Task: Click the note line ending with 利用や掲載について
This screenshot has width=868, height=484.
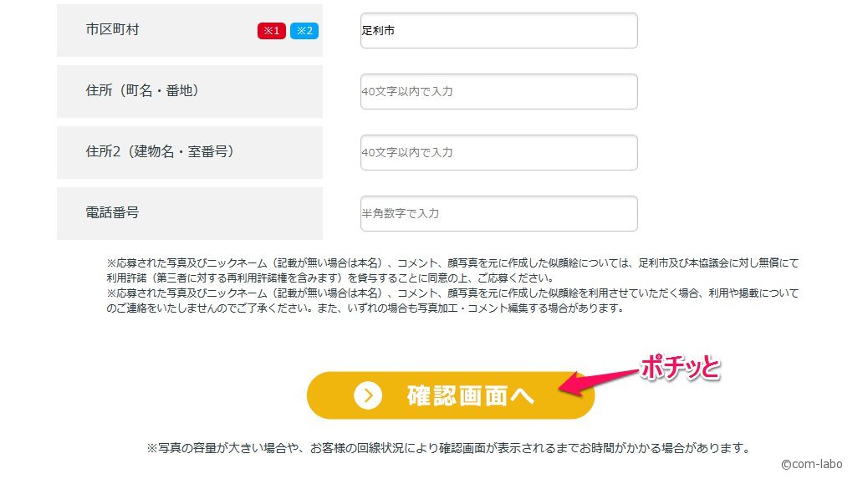Action: click(453, 293)
